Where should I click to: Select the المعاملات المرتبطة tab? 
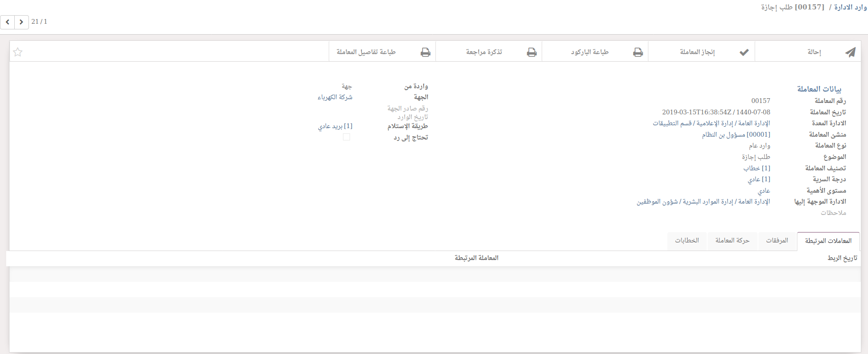point(828,241)
